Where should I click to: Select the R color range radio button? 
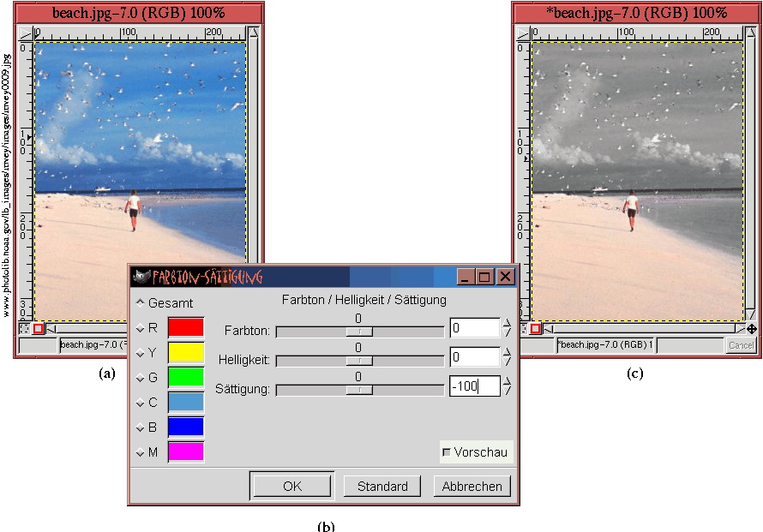coord(140,327)
